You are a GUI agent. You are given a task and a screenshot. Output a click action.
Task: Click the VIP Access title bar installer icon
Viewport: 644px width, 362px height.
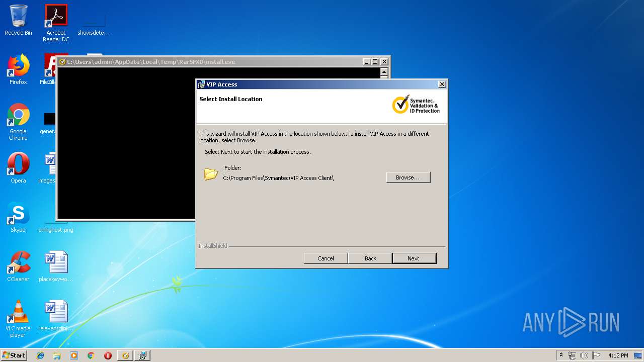[201, 84]
